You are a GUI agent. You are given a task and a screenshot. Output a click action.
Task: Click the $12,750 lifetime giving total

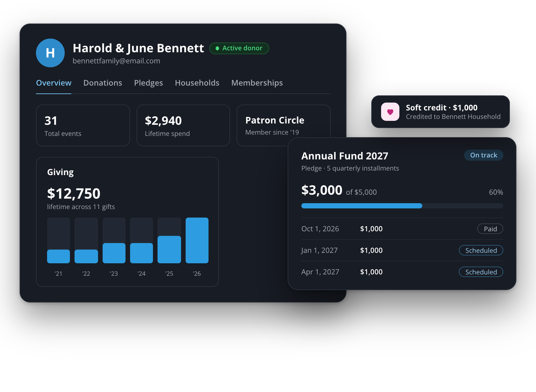tap(74, 193)
